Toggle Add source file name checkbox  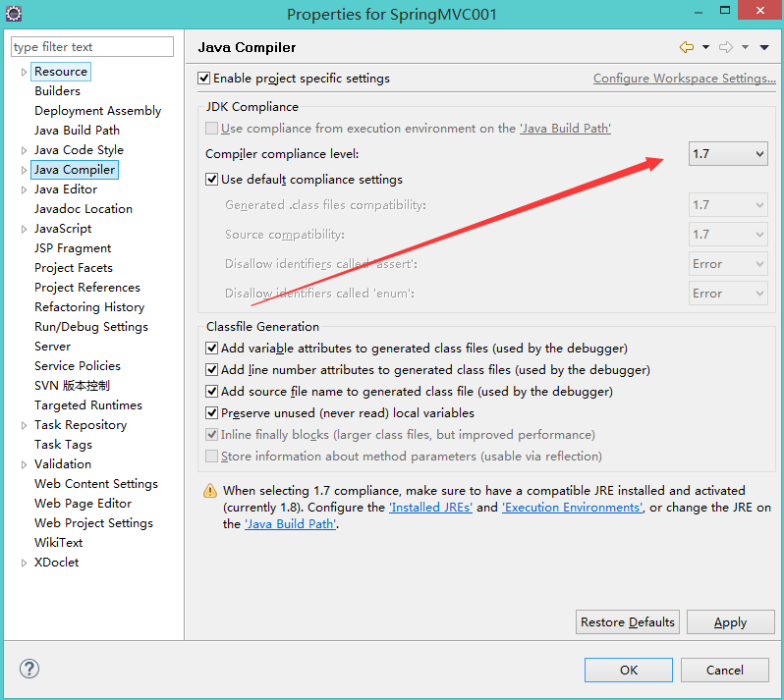pyautogui.click(x=211, y=391)
